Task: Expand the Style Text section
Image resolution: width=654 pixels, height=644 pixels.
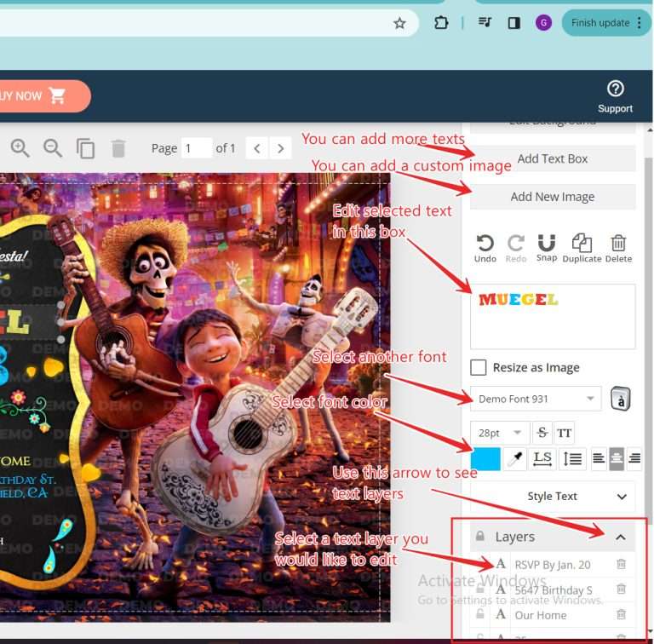Action: point(553,497)
